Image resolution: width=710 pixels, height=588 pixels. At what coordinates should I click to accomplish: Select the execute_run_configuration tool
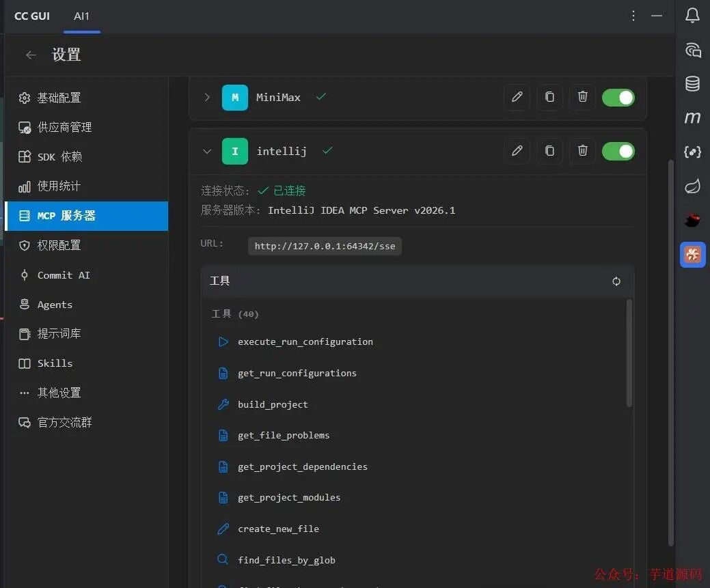(x=305, y=341)
